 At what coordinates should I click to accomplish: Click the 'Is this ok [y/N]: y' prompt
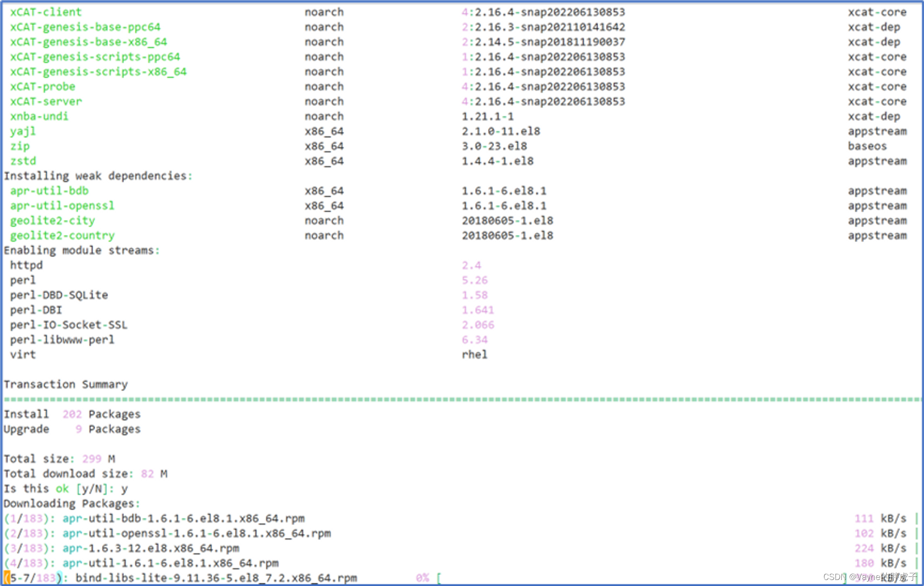click(66, 488)
